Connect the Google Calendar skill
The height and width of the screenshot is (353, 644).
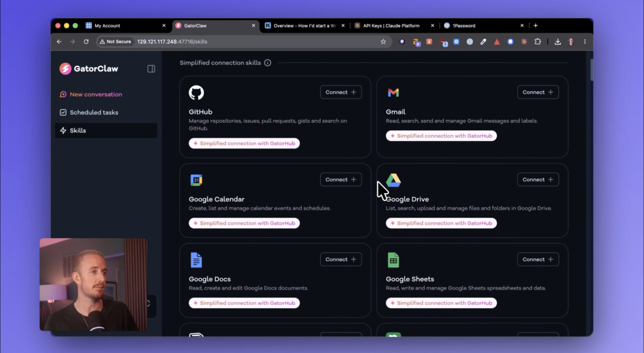pos(341,179)
